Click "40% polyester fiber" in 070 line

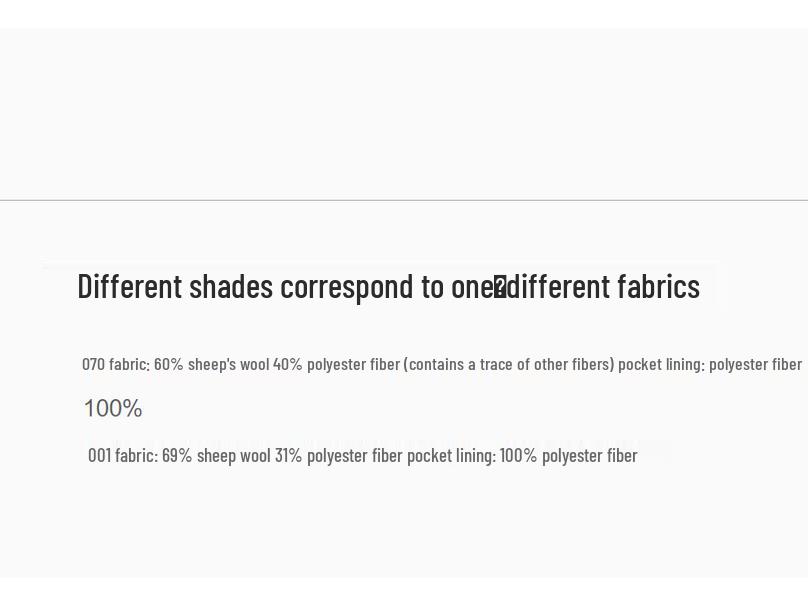click(336, 364)
